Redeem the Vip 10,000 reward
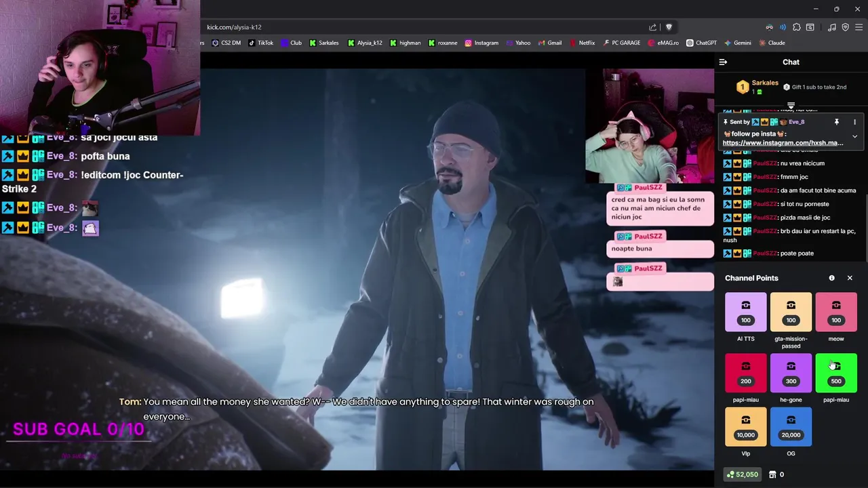This screenshot has height=488, width=868. pyautogui.click(x=746, y=427)
